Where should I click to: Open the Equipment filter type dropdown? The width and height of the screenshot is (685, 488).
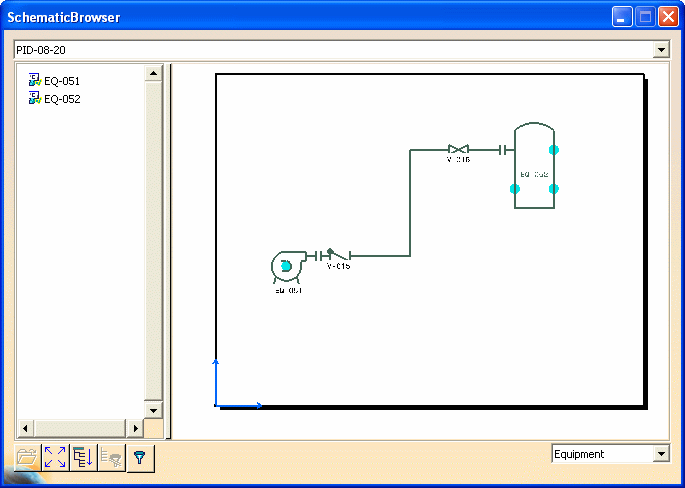(660, 454)
